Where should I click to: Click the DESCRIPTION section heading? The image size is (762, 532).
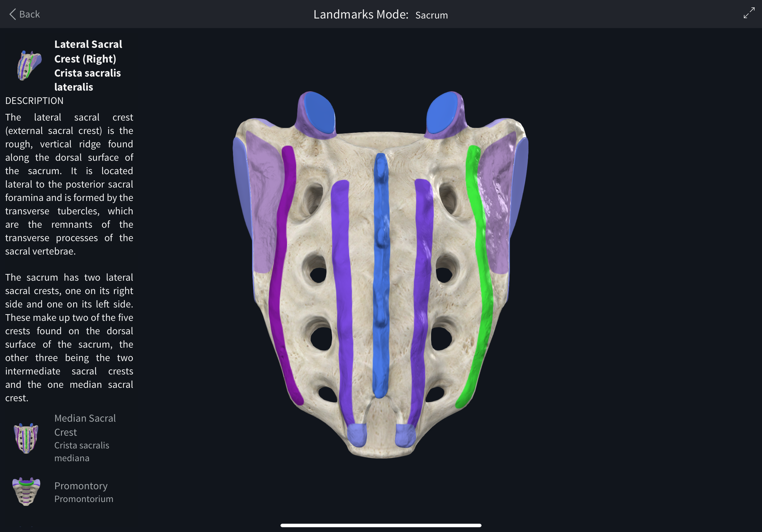coord(34,100)
